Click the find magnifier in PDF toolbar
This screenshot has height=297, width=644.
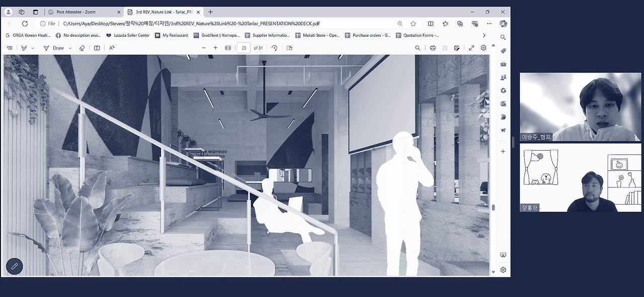[418, 48]
